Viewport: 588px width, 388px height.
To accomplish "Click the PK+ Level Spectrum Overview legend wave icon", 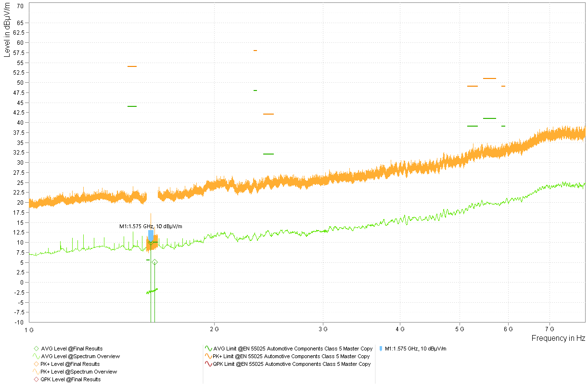I will pyautogui.click(x=36, y=372).
